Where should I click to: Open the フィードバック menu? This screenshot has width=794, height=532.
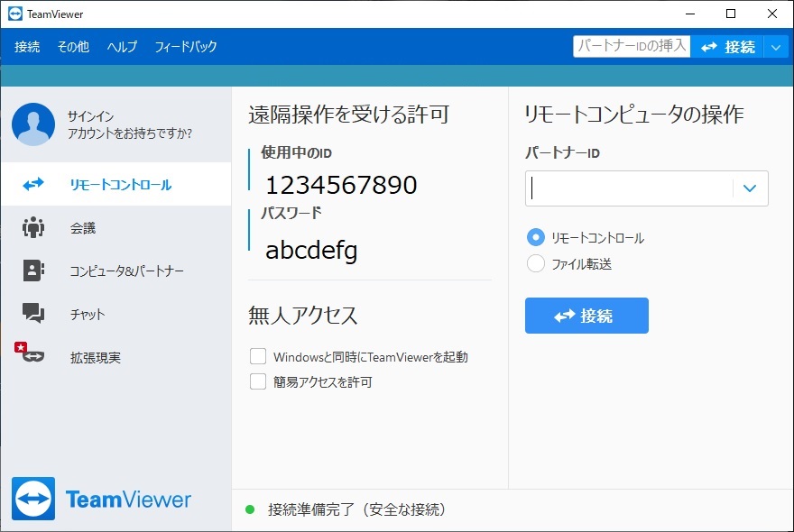pos(186,47)
